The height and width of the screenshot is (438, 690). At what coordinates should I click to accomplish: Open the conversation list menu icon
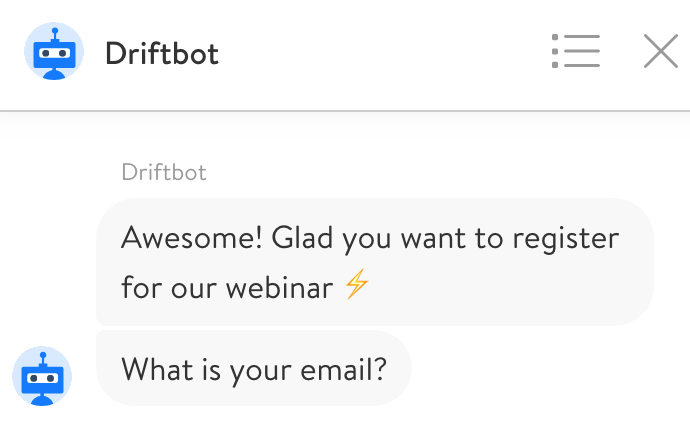tap(576, 52)
